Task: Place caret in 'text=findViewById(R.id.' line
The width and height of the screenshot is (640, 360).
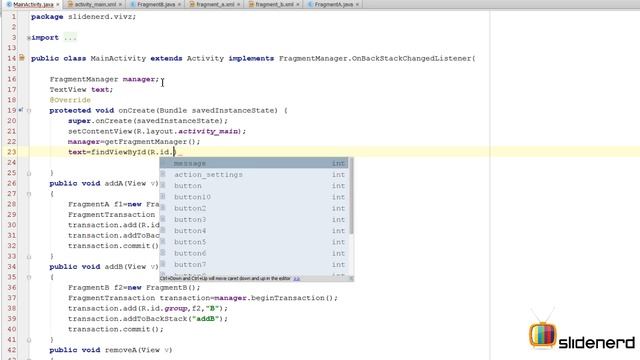Action: pos(122,152)
